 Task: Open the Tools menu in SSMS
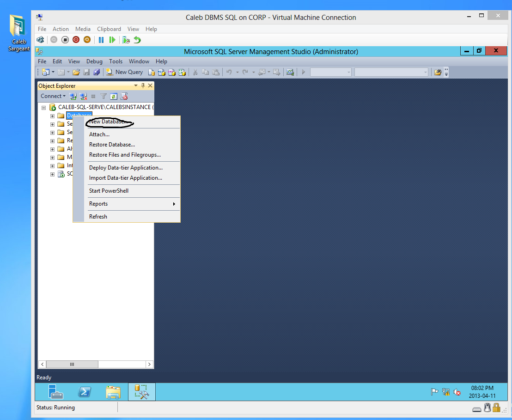(x=116, y=61)
